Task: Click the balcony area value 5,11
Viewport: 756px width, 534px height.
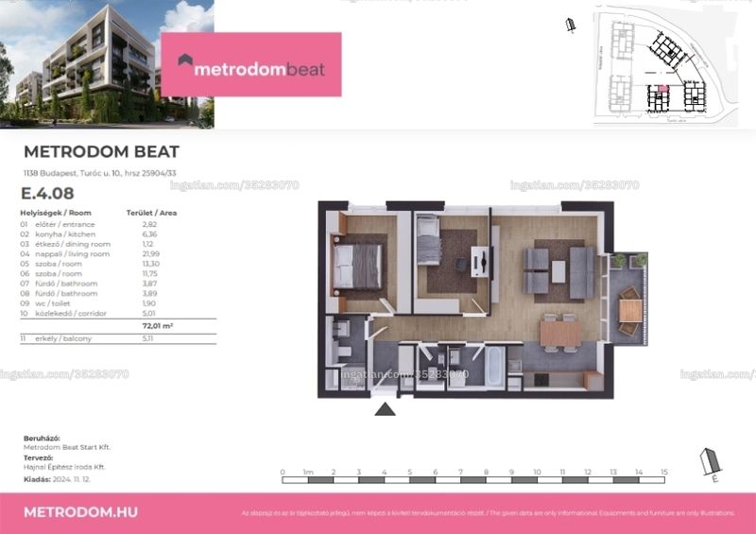Action: click(147, 338)
